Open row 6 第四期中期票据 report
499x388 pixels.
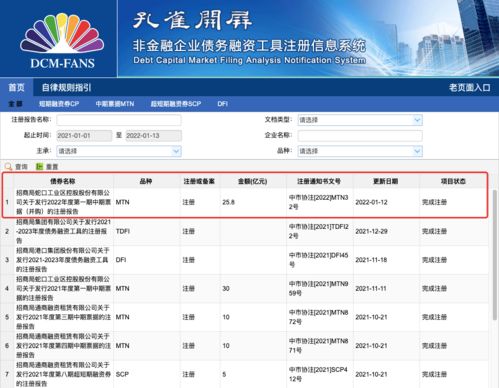[63, 346]
